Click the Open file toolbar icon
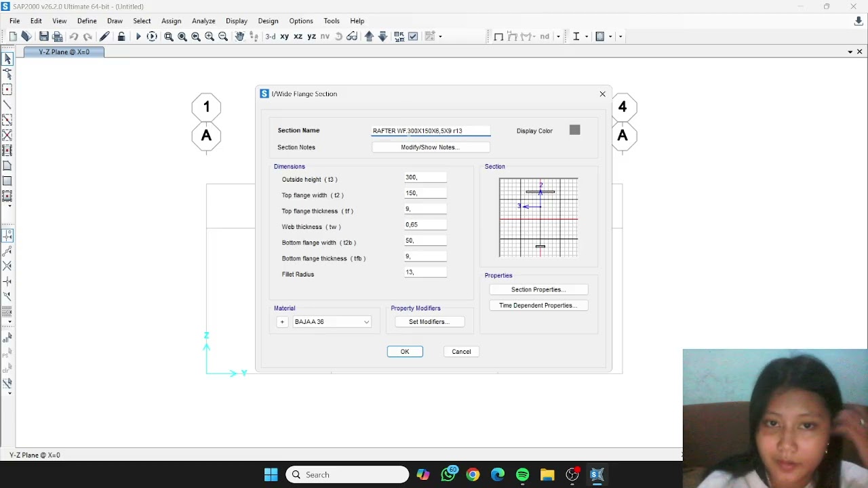 click(26, 37)
